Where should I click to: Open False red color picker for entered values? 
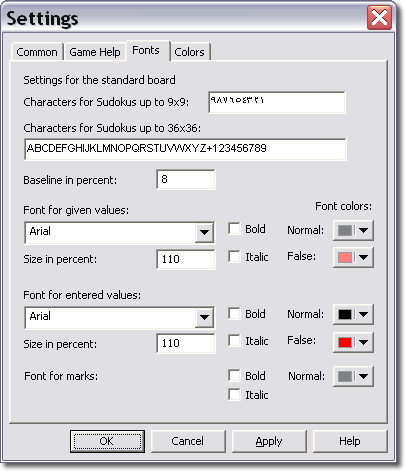point(353,342)
